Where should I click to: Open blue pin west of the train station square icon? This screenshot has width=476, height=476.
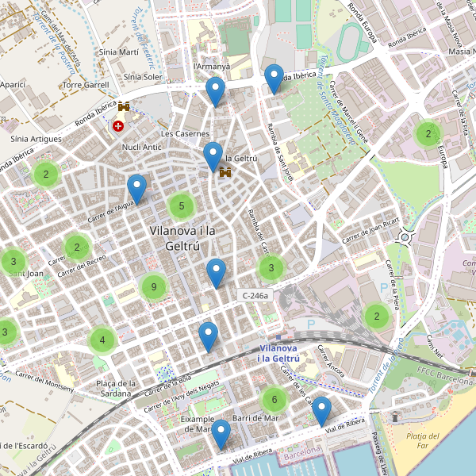pyautogui.click(x=208, y=337)
